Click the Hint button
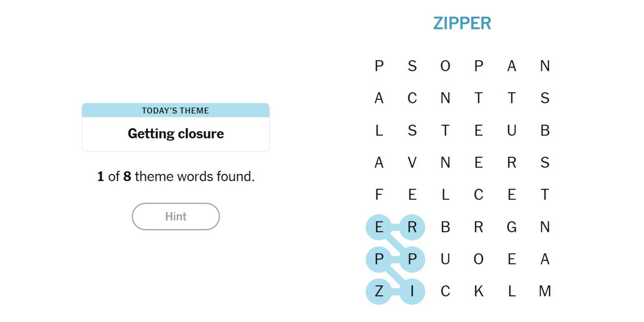The width and height of the screenshot is (644, 322). [x=176, y=216]
